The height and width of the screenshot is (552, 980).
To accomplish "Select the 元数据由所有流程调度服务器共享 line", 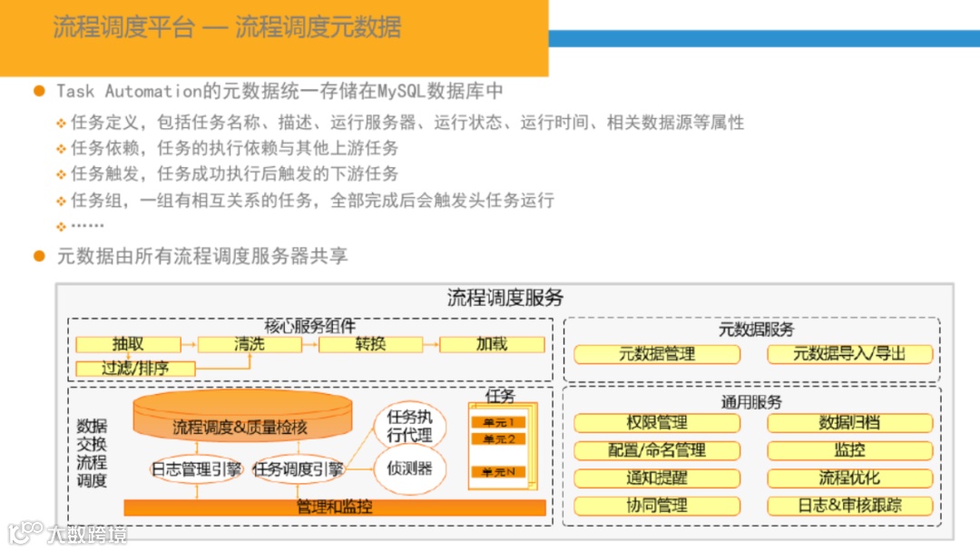I will pyautogui.click(x=201, y=256).
